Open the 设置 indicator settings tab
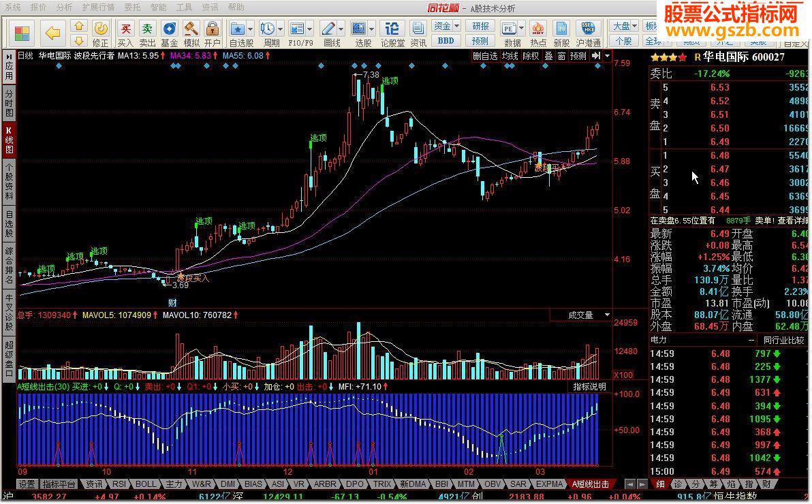This screenshot has height=504, width=812. point(27,484)
